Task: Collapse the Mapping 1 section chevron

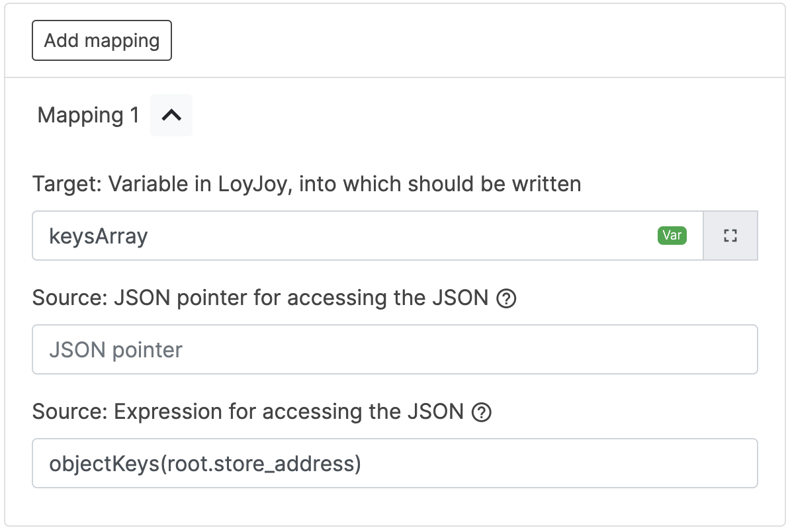Action: point(171,115)
